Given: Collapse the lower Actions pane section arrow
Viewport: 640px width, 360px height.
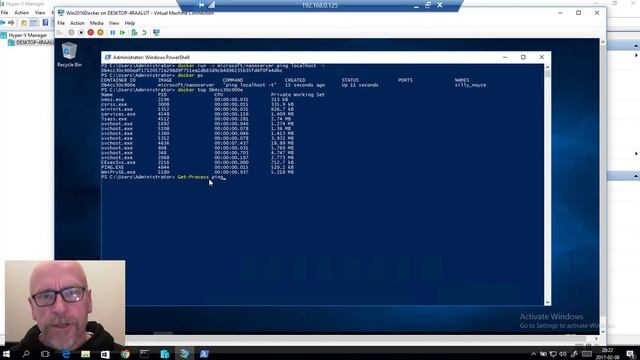Looking at the screenshot, I should (x=636, y=176).
